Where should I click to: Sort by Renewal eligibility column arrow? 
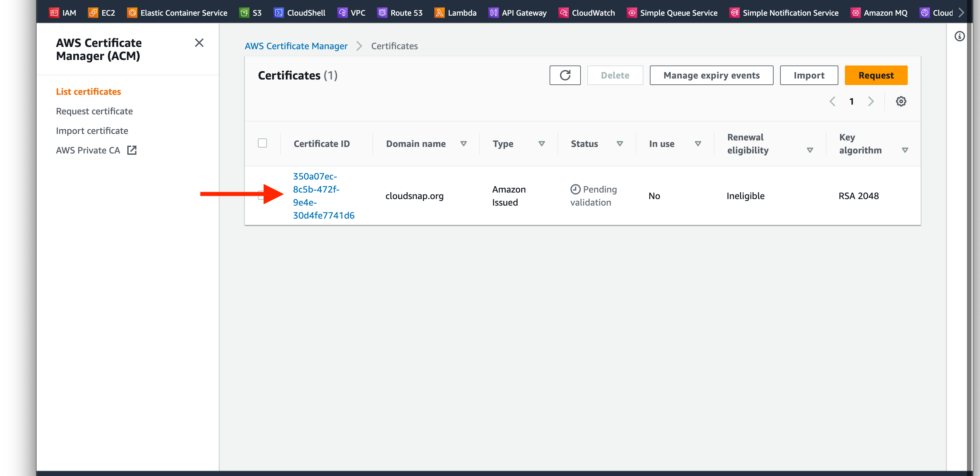tap(810, 150)
